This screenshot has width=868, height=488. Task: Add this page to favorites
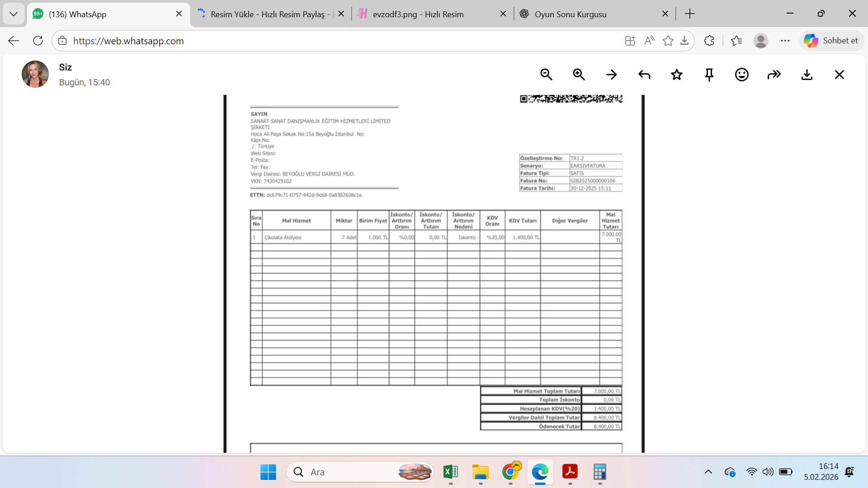[668, 41]
